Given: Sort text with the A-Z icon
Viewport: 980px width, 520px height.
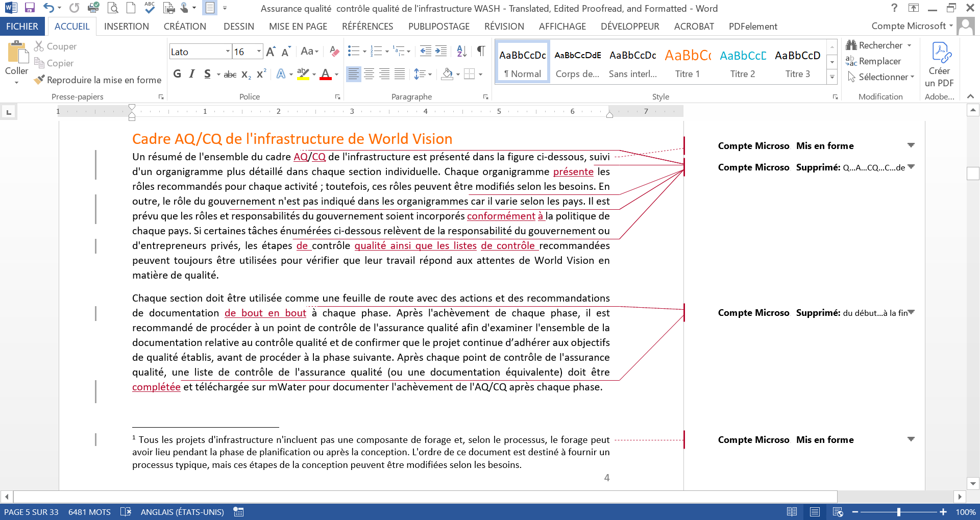Looking at the screenshot, I should (461, 51).
